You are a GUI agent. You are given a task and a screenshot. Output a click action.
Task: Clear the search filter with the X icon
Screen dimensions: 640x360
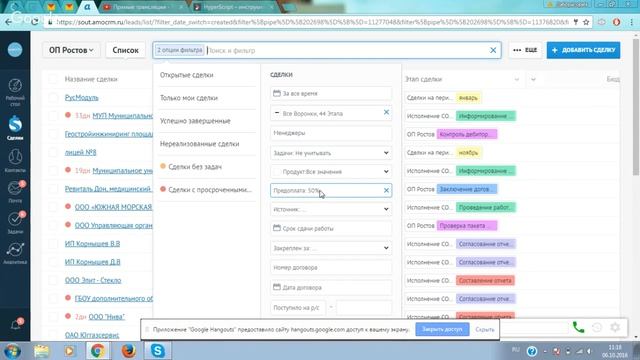click(493, 50)
